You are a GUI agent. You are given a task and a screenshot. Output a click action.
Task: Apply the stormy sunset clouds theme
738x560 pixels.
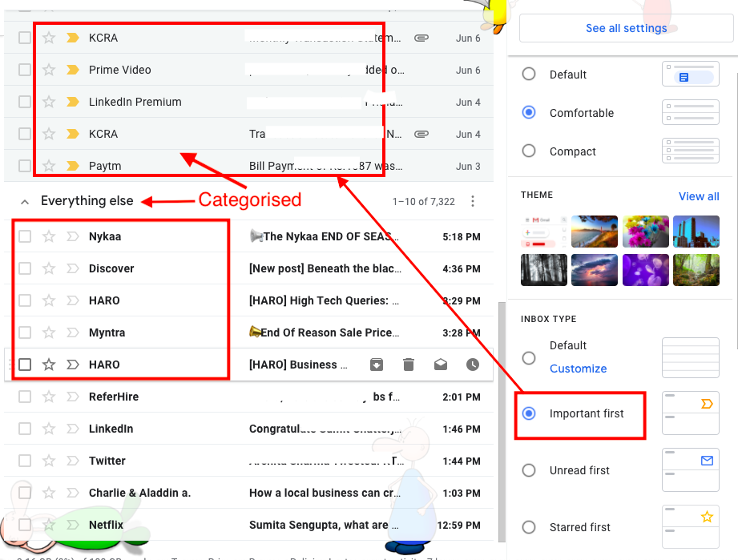click(x=595, y=270)
